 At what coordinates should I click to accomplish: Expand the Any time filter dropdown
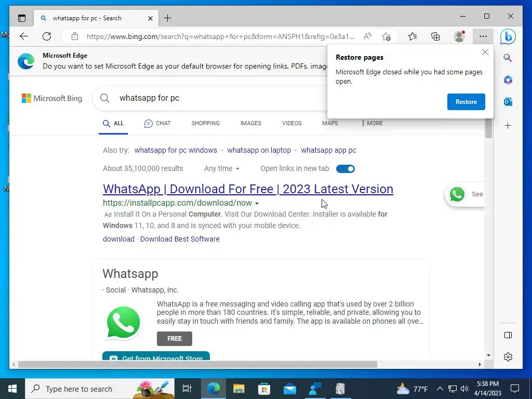(x=221, y=169)
